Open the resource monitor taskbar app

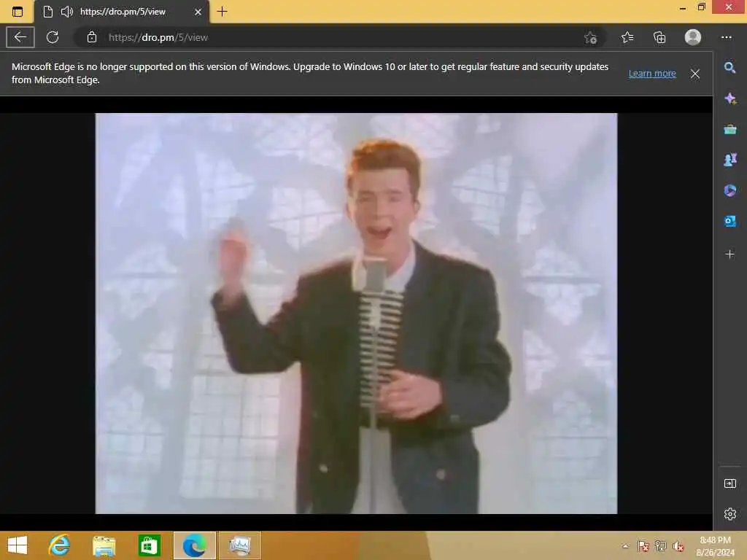[x=239, y=545]
